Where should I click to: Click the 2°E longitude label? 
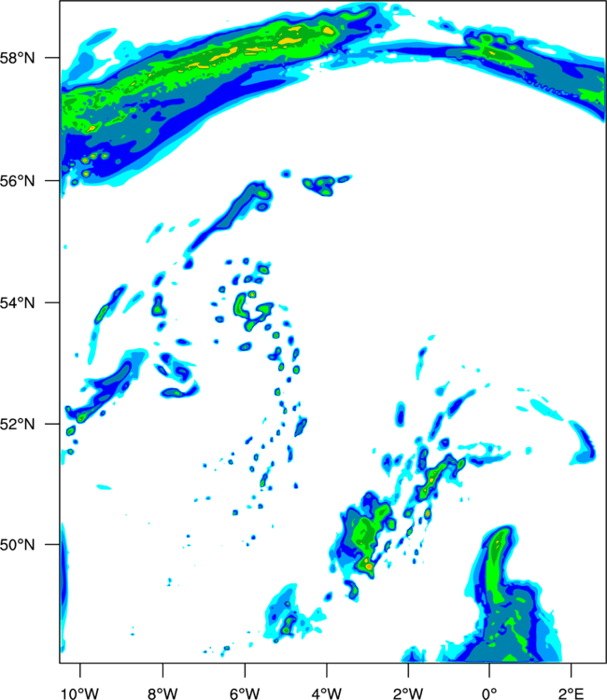coord(571,693)
